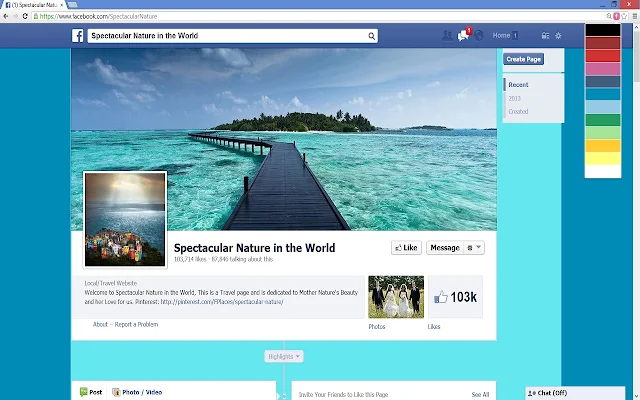Screen dimensions: 640x400
Task: Open the About link
Action: click(x=100, y=324)
